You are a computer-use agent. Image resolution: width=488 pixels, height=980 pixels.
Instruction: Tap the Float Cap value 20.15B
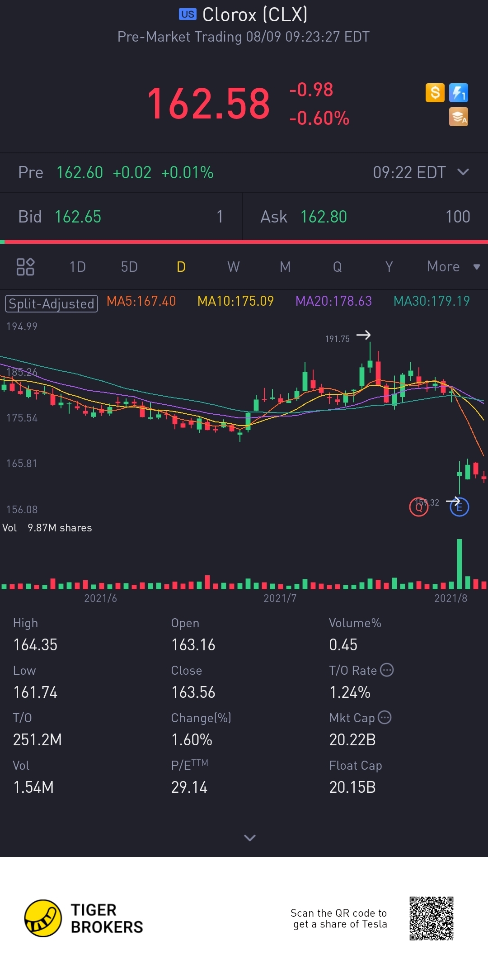(x=352, y=787)
